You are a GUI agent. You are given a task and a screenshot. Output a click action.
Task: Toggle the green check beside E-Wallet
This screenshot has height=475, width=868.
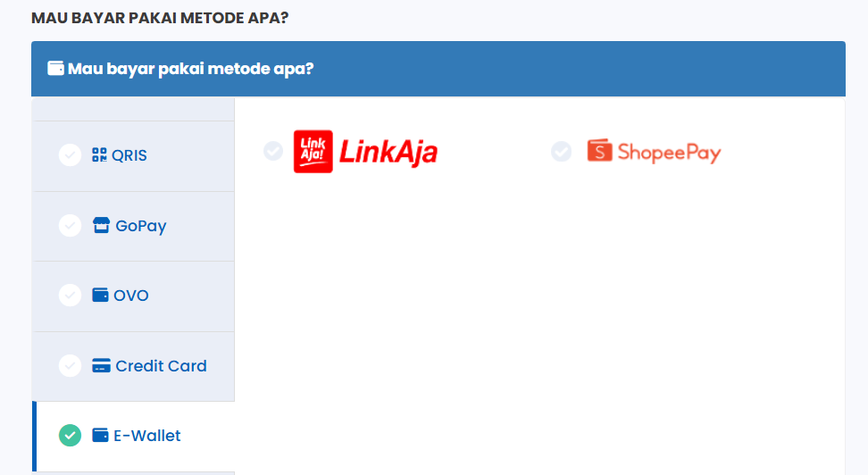coord(70,436)
